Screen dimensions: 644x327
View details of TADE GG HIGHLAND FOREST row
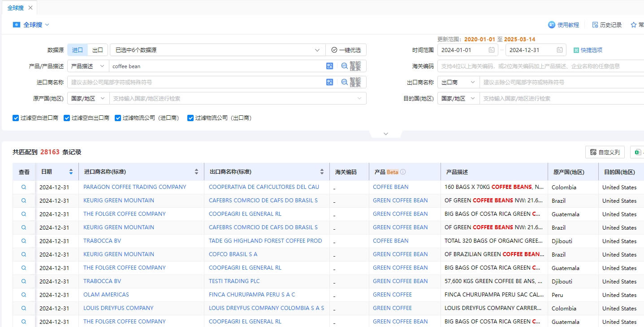[24, 241]
